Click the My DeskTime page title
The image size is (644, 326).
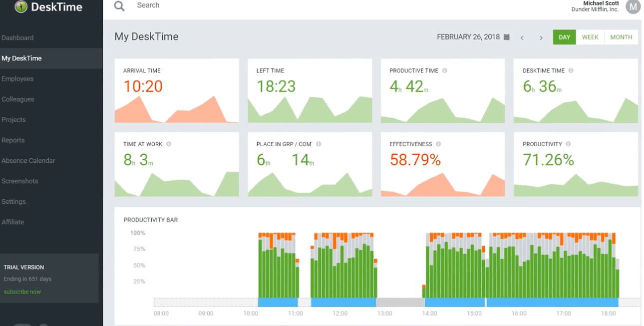pos(146,37)
